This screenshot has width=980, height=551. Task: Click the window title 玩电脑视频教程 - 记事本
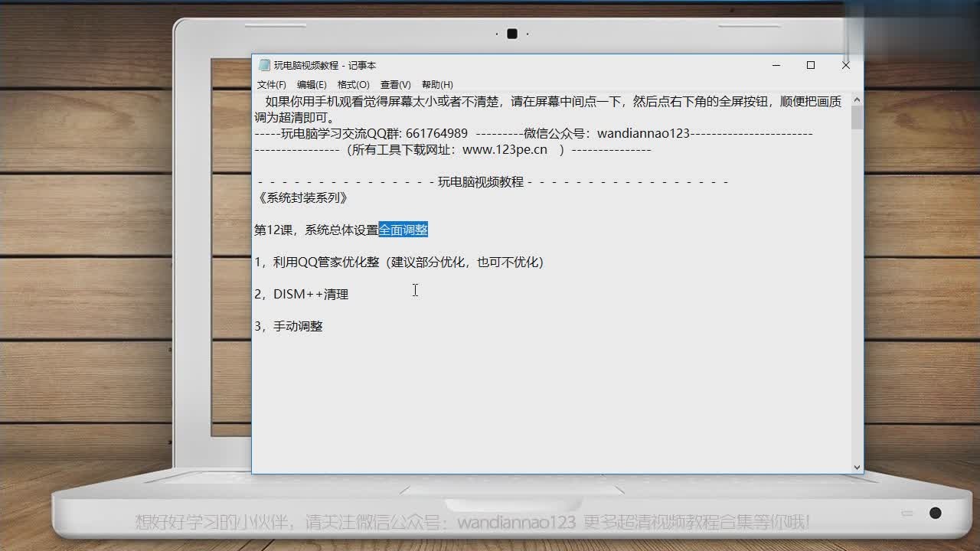[x=325, y=66]
